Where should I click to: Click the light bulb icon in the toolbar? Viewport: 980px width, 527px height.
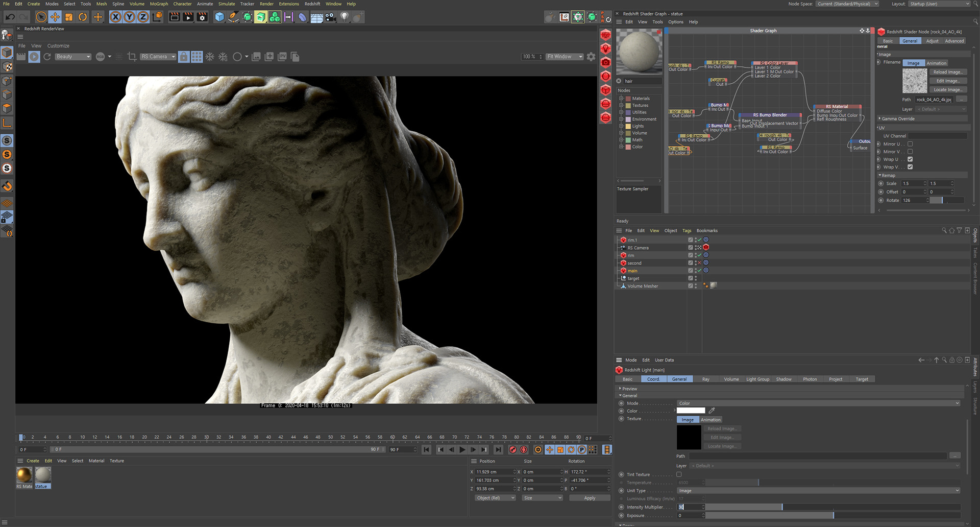[345, 17]
